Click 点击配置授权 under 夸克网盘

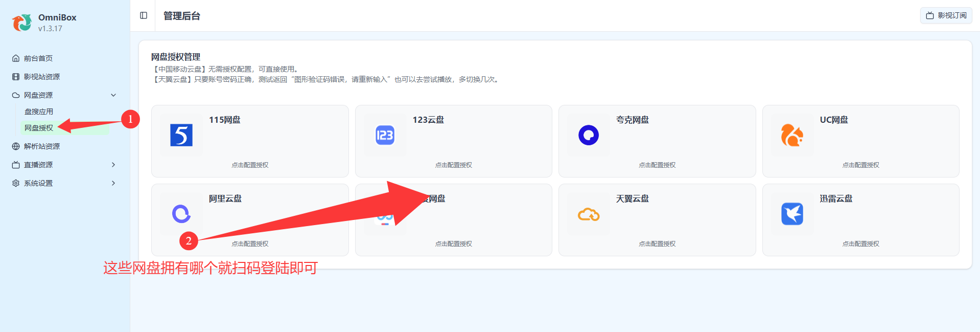(657, 165)
